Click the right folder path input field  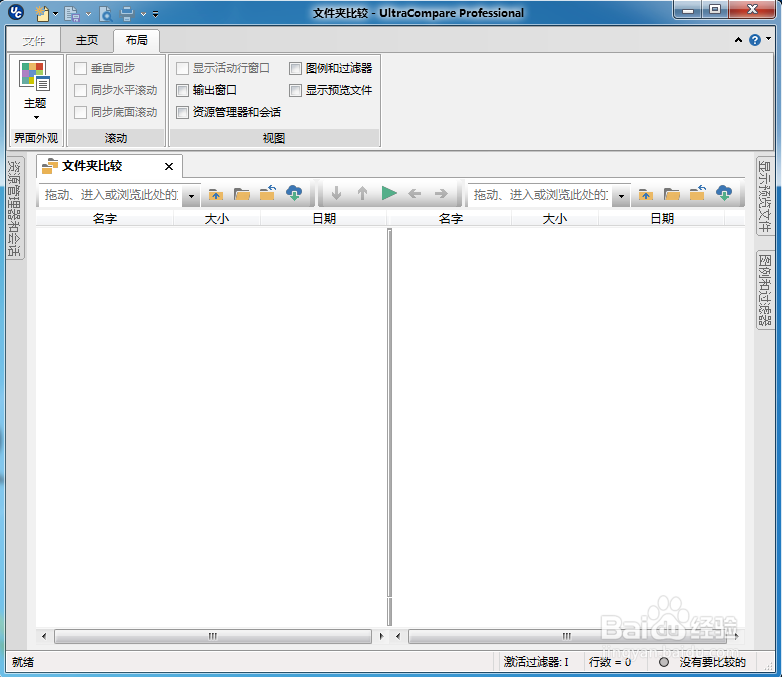tap(541, 195)
